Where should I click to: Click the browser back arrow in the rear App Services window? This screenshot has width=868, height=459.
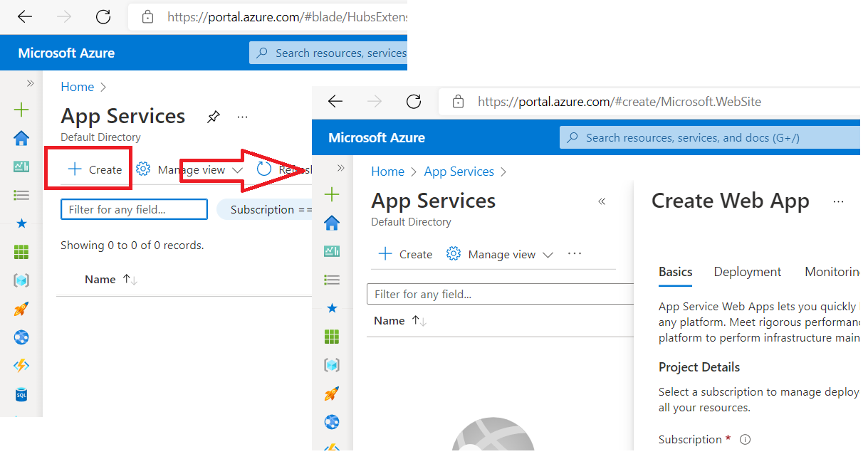(x=25, y=16)
